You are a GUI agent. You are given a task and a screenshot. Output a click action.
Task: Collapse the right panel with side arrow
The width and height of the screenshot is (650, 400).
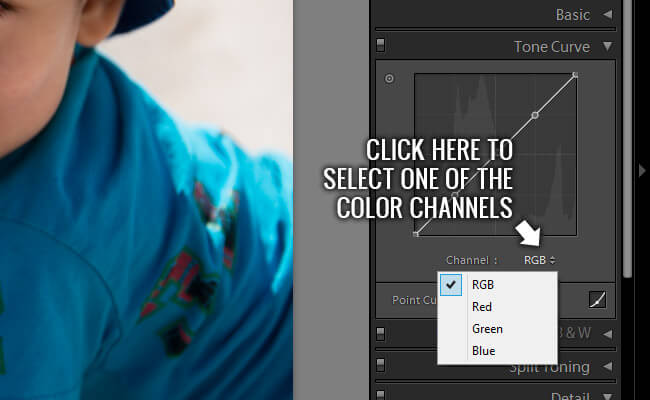click(x=642, y=171)
